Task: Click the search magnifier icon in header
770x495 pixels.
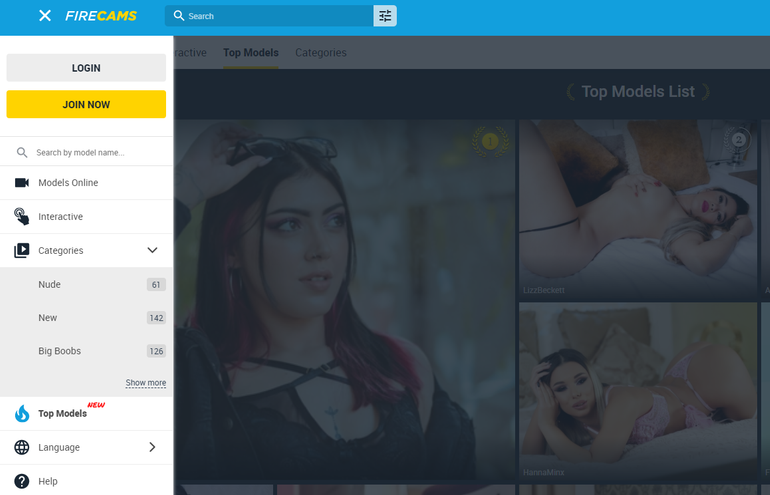Action: [179, 16]
